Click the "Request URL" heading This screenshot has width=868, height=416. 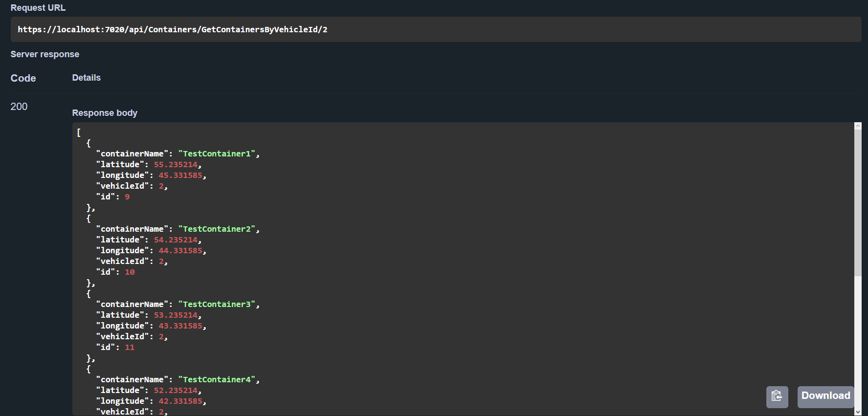38,8
